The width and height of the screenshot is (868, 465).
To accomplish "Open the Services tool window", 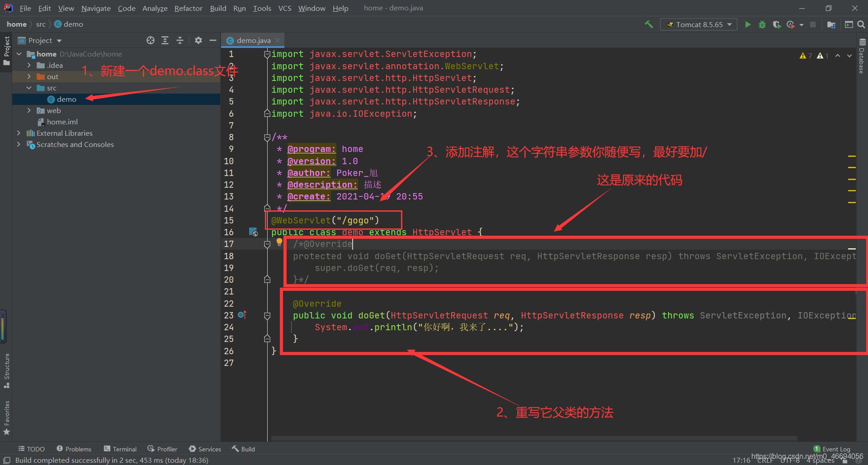I will tap(205, 449).
